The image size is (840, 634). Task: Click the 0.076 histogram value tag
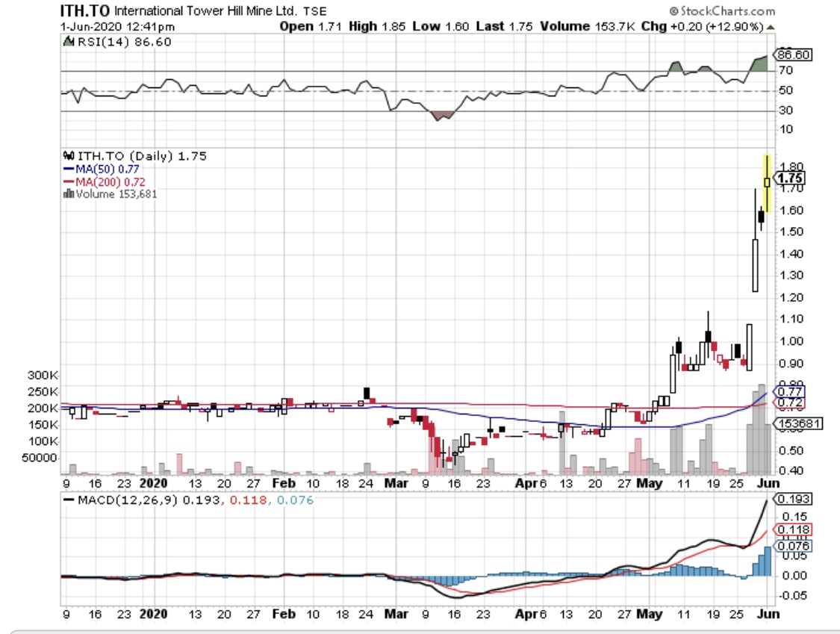click(x=793, y=546)
